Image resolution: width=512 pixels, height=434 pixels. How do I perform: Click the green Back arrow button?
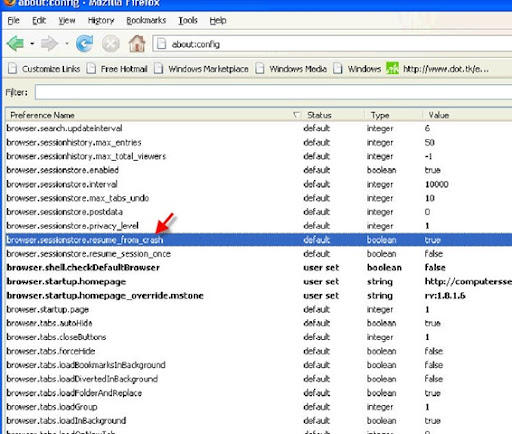15,44
